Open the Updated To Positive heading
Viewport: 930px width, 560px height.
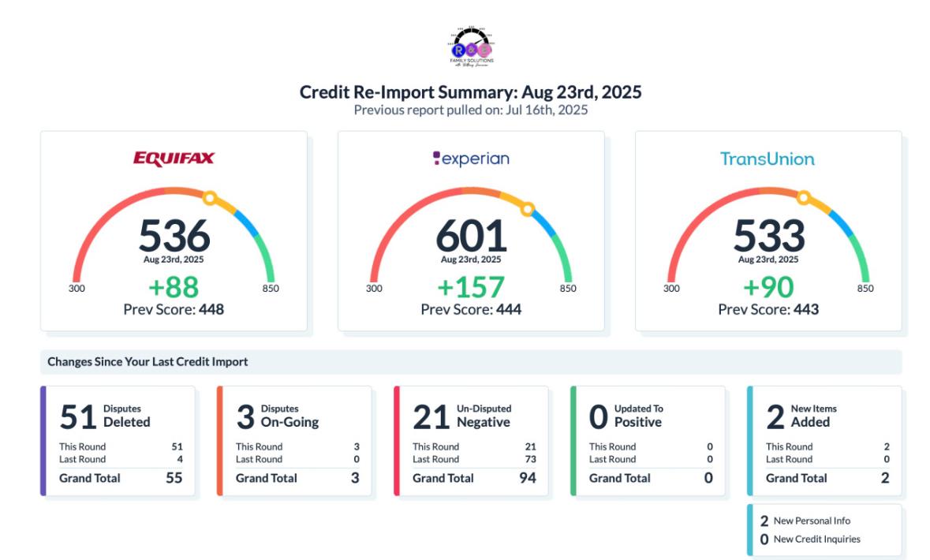pyautogui.click(x=639, y=416)
